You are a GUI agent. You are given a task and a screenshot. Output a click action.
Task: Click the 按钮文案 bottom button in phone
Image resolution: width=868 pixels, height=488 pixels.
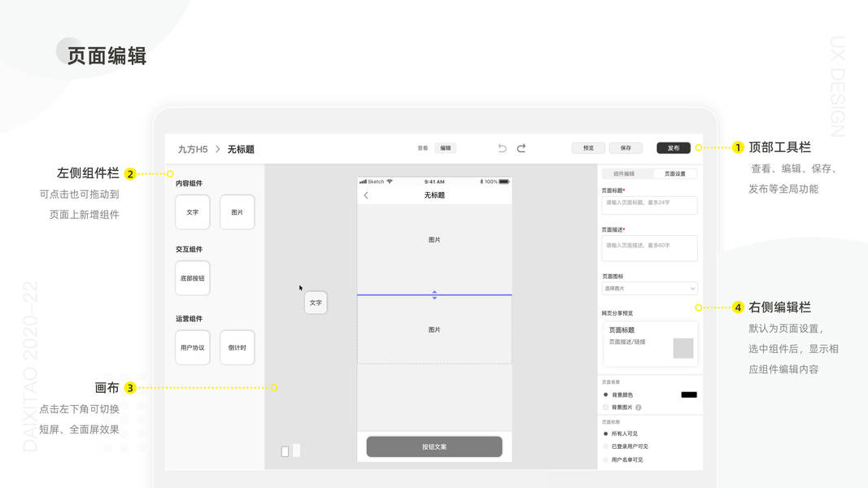(434, 447)
